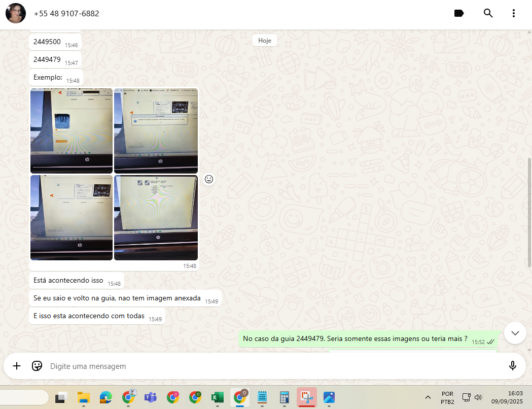Open volume control from the tray
The width and height of the screenshot is (532, 409).
(x=478, y=397)
